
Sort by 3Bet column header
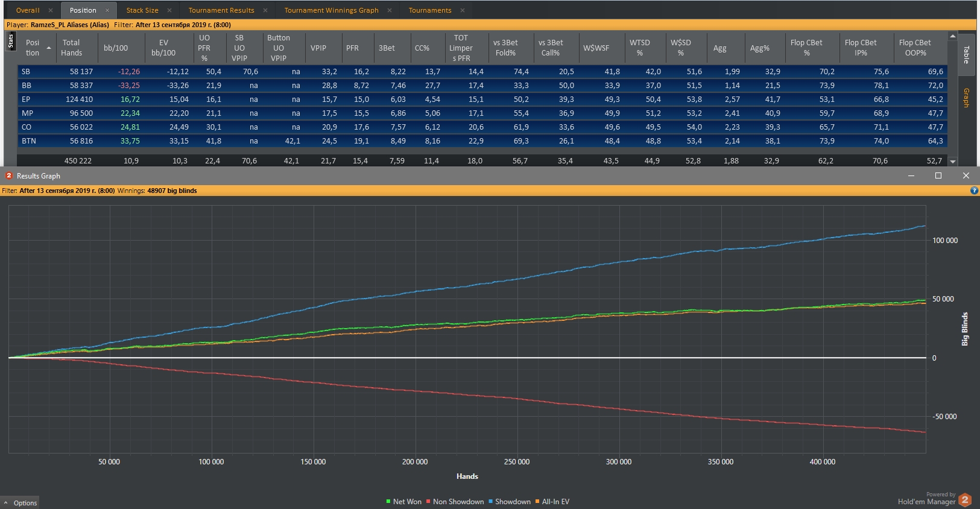[x=391, y=48]
